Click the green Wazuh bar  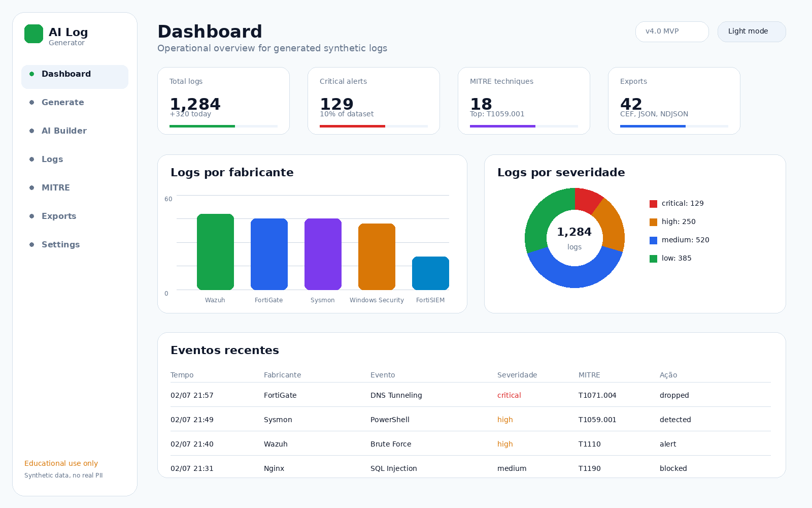[215, 252]
